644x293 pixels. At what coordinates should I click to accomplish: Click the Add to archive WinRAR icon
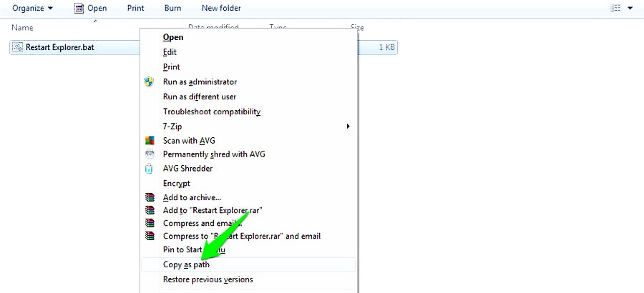point(150,197)
